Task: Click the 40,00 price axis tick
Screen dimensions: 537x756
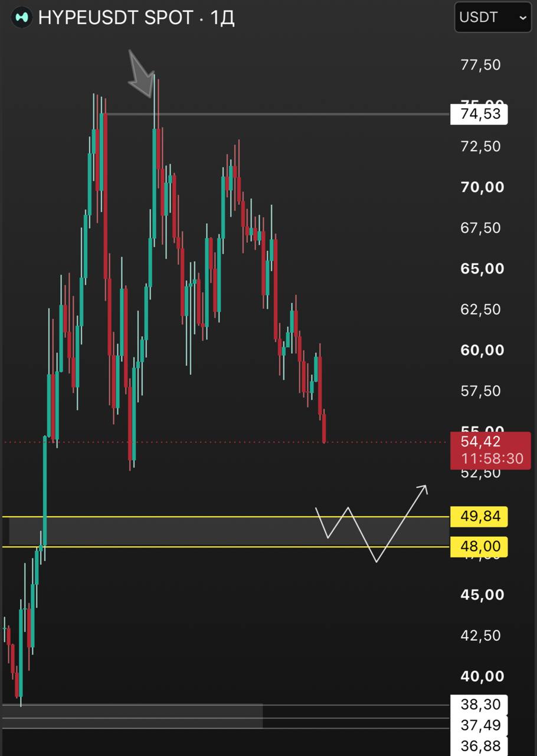Action: pyautogui.click(x=482, y=676)
